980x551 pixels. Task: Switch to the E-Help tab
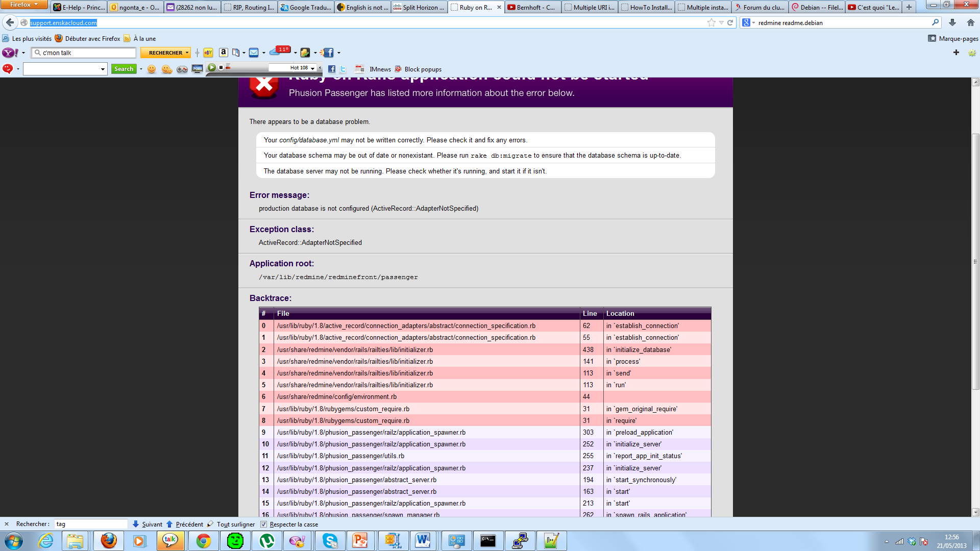(x=79, y=7)
